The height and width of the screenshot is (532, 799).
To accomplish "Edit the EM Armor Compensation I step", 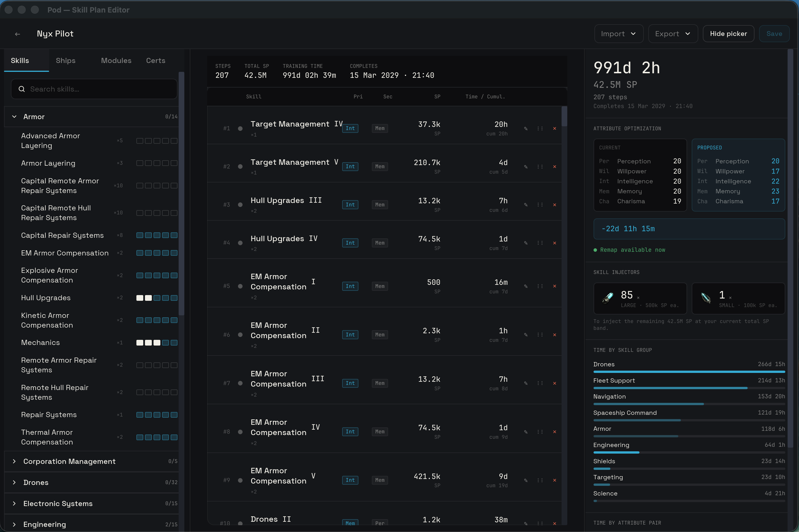I will pyautogui.click(x=526, y=286).
